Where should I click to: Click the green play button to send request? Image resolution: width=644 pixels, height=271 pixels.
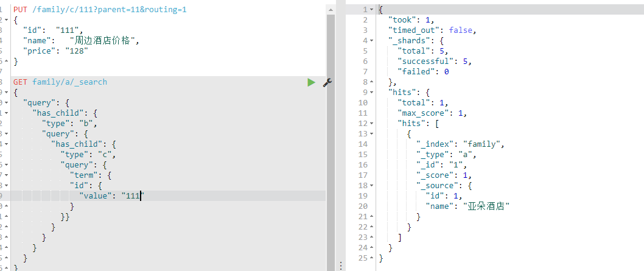pyautogui.click(x=311, y=82)
